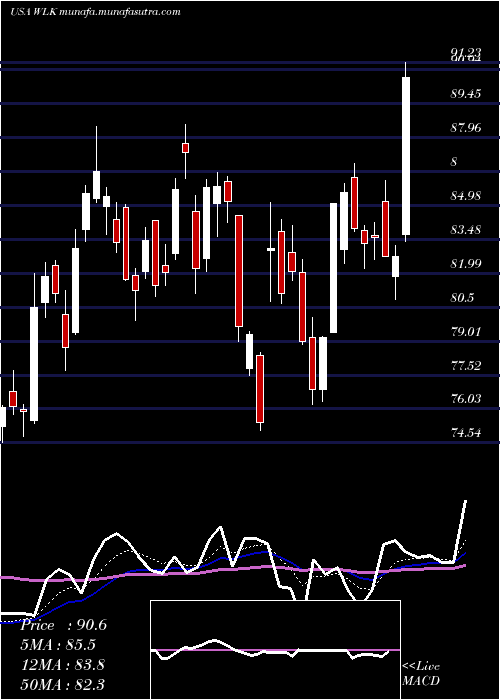500x700 pixels.
Task: Select the 84.98 price axis label
Action: click(x=466, y=196)
